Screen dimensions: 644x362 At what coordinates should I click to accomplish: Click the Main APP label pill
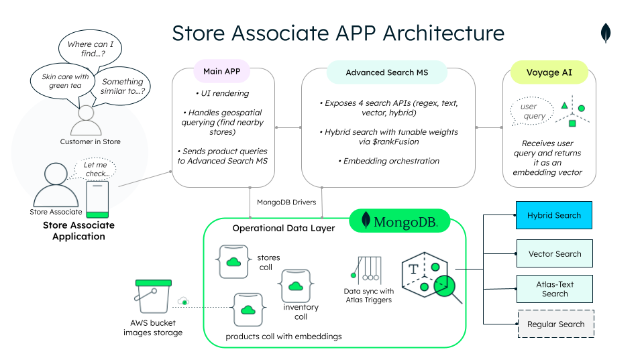point(222,71)
